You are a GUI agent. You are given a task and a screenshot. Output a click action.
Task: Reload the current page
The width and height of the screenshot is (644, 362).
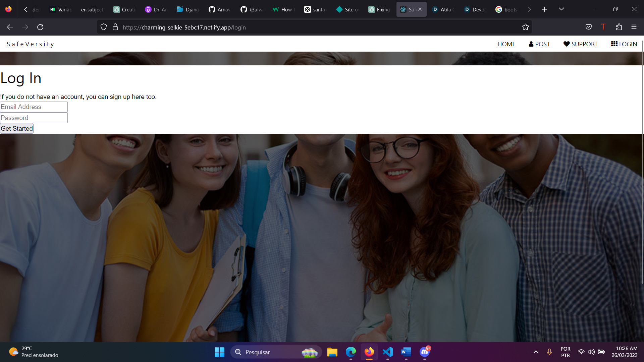click(x=40, y=27)
